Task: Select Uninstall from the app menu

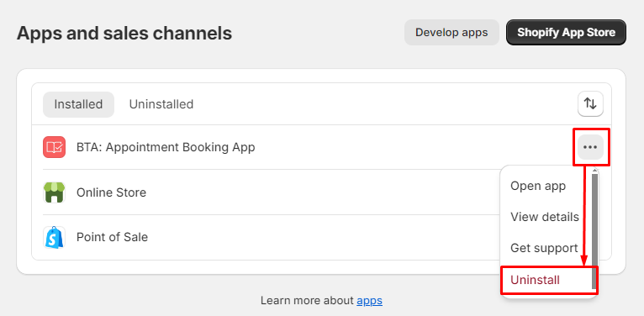Action: point(535,280)
